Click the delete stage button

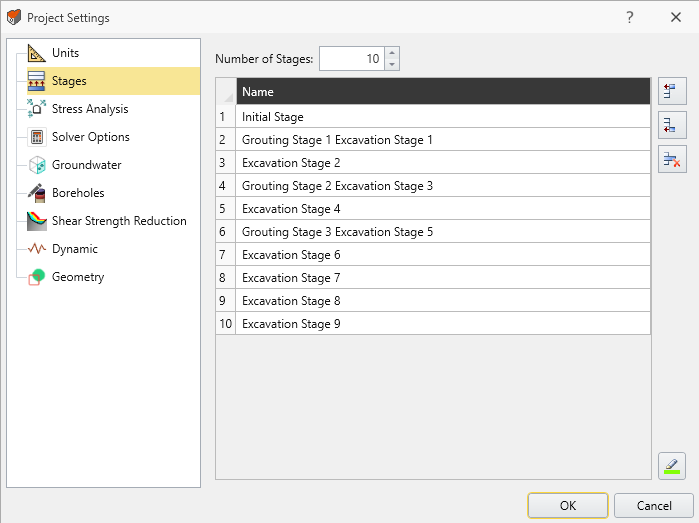[672, 158]
